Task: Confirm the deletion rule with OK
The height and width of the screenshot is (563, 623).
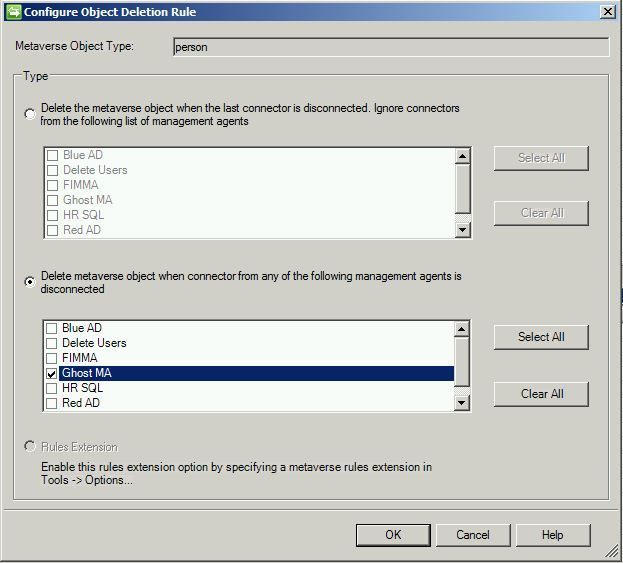Action: pos(393,535)
